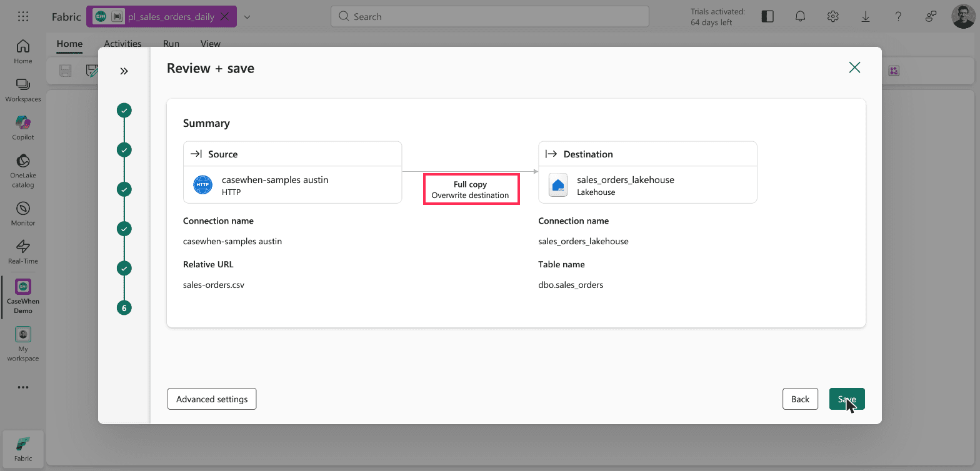Image resolution: width=980 pixels, height=471 pixels.
Task: Open the OneLake catalog
Action: pos(23,171)
